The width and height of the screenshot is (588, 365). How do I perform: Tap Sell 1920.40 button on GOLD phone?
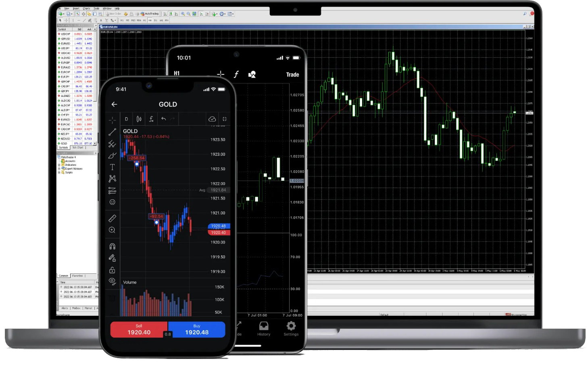point(139,330)
